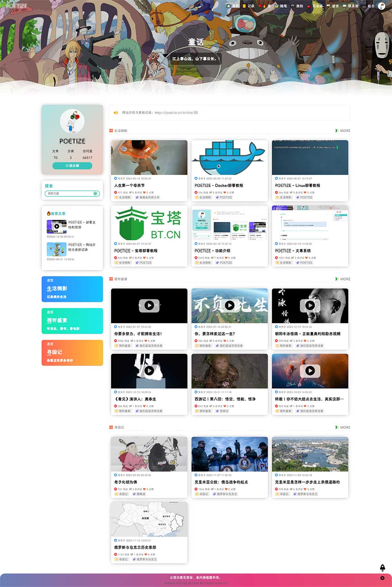This screenshot has width=392, height=587.
Task: Play the 《看见》演讲：黄春生 video
Action: [x=149, y=370]
